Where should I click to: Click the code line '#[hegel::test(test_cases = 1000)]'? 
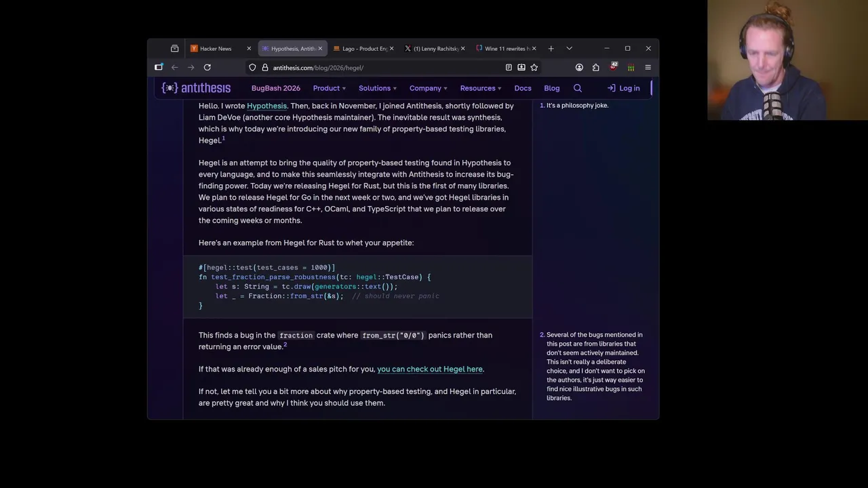267,268
